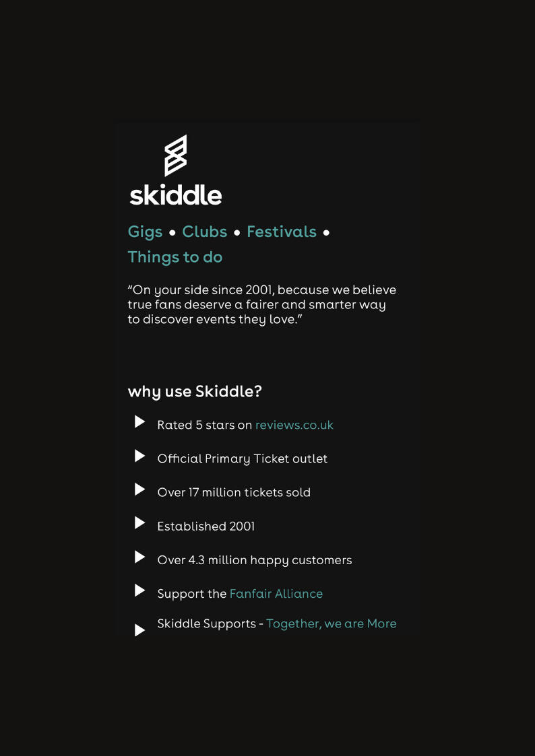Open the Fanfair Alliance link

(x=276, y=594)
